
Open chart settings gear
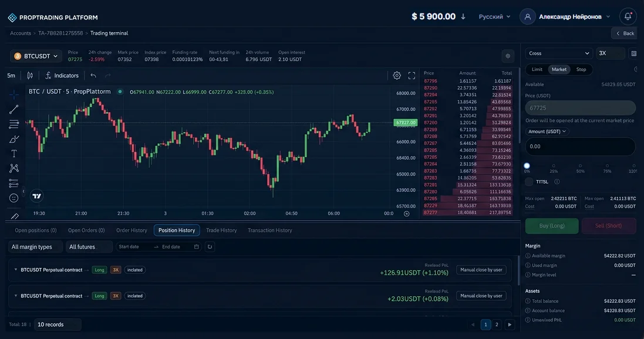click(397, 76)
